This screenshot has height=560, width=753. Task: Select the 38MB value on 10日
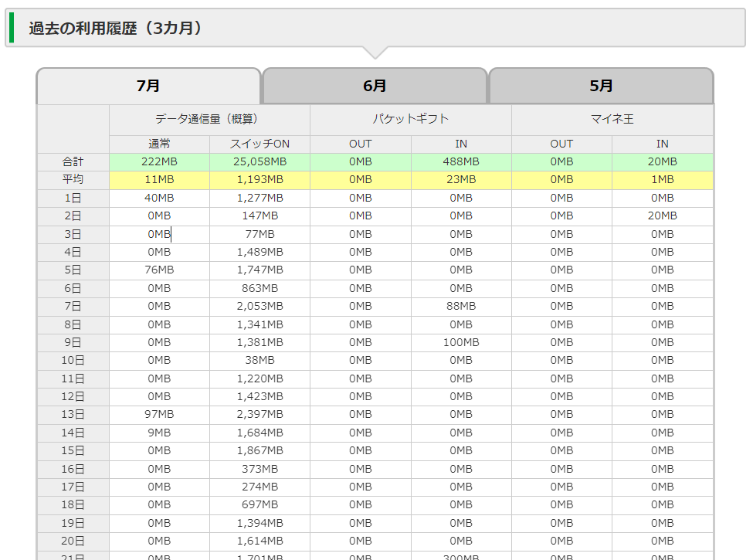coord(259,360)
